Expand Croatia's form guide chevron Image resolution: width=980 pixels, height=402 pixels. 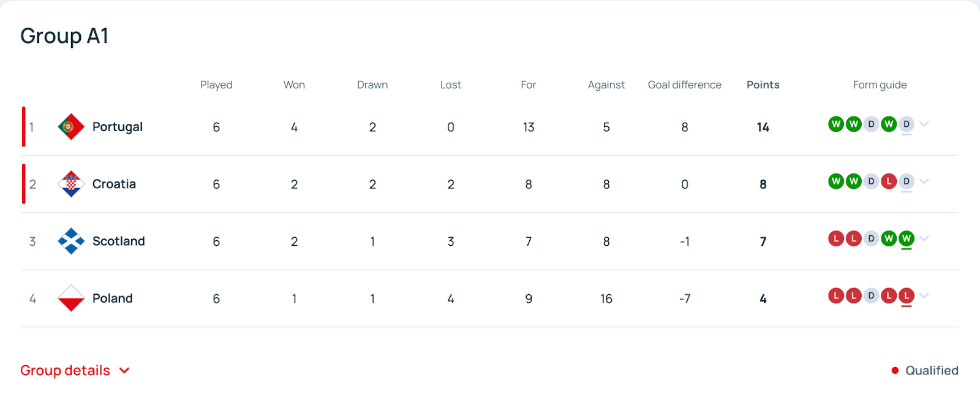pyautogui.click(x=924, y=181)
